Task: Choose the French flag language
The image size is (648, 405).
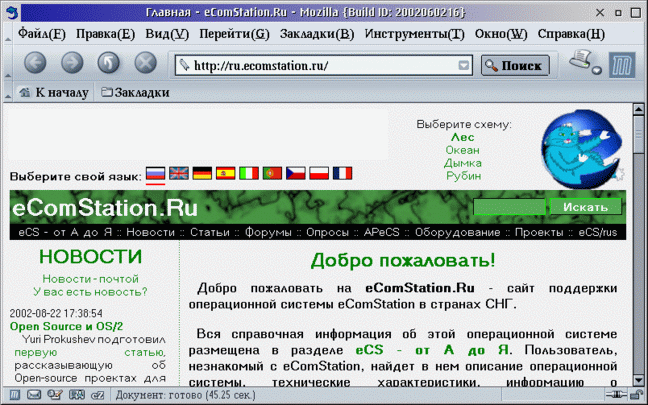Action: (342, 174)
